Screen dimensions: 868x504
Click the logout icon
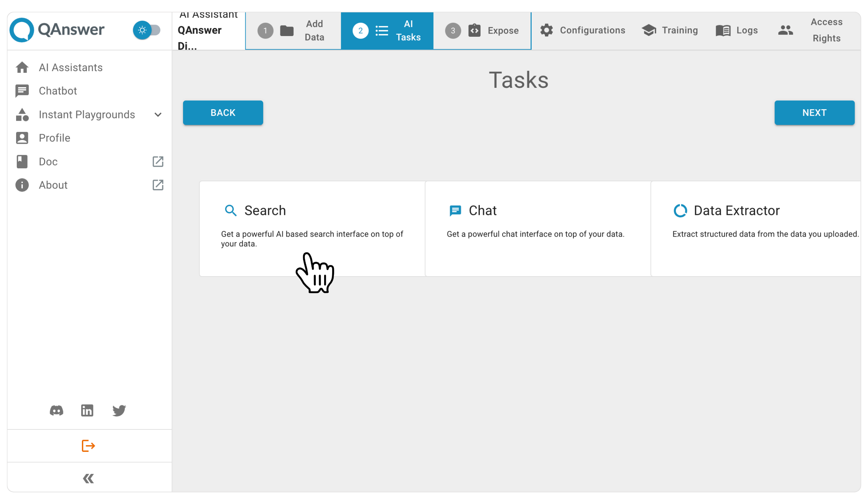88,446
